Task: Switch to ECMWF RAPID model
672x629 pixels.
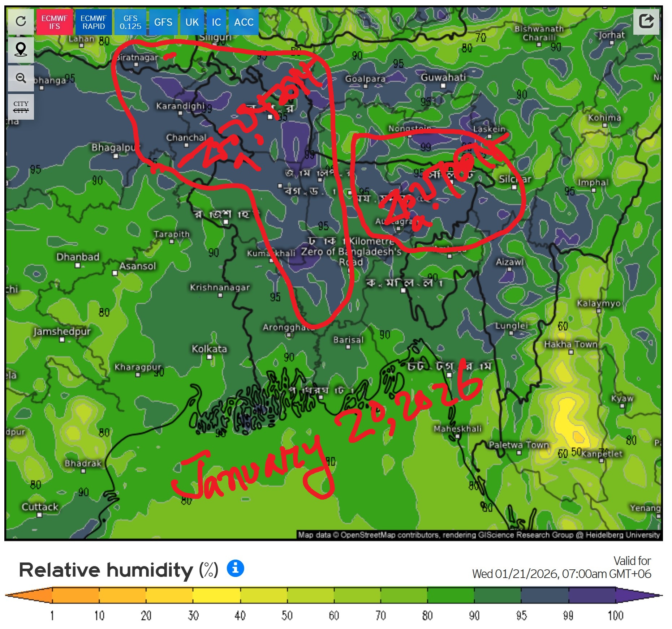Action: click(94, 22)
